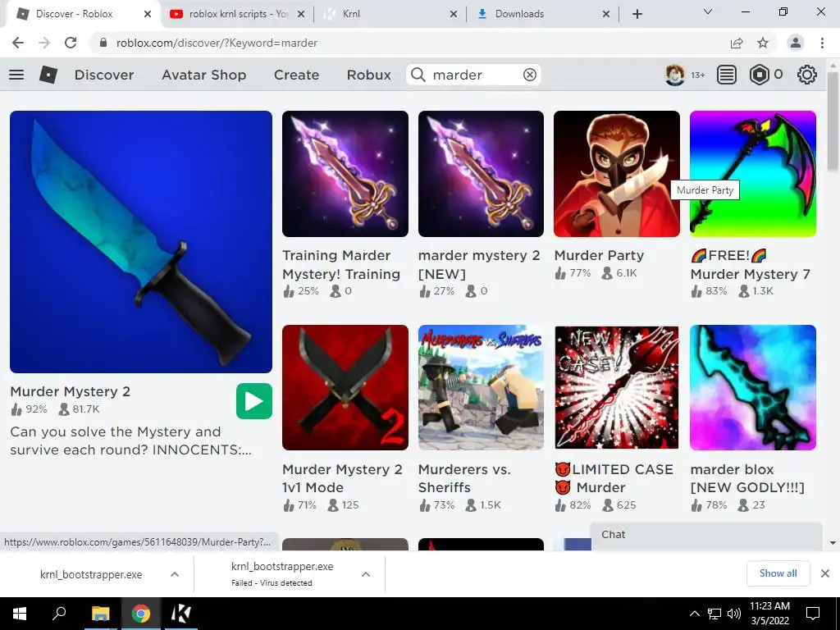Open the Chat panel
The width and height of the screenshot is (840, 630).
coord(706,535)
